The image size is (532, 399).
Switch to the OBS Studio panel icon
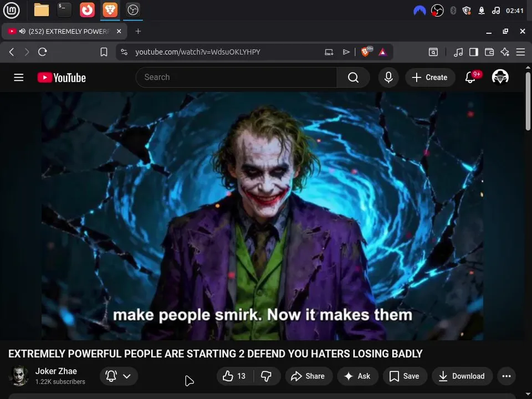[132, 10]
